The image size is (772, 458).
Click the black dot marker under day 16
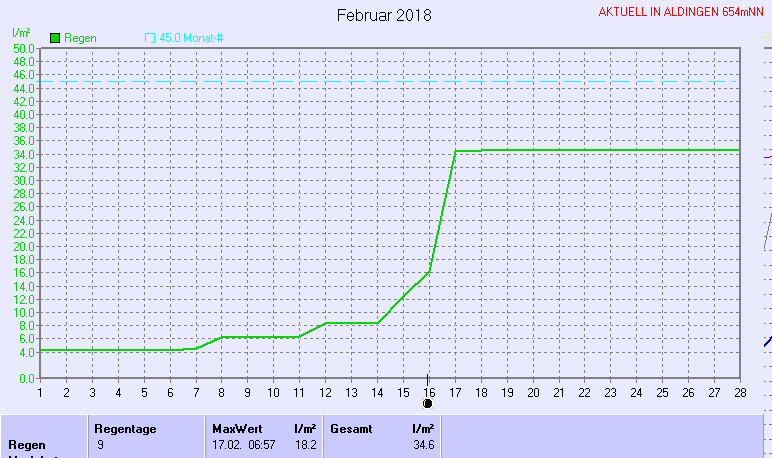[428, 403]
